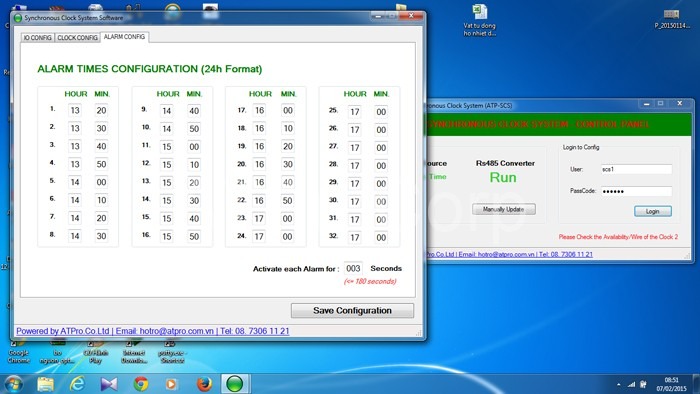This screenshot has width=700, height=394.
Task: Click hour field of alarm 5
Action: pos(75,182)
